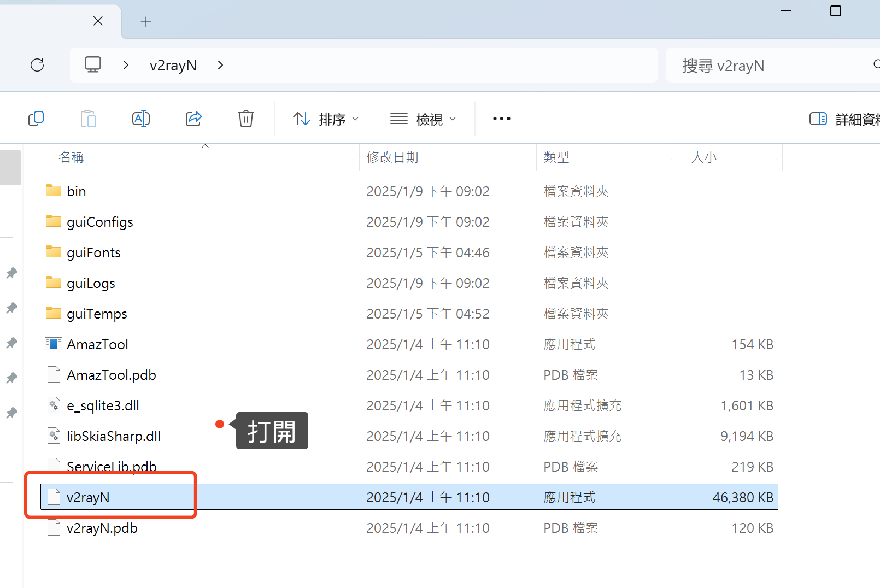Click 2025/1/5 下午 04:46 date cell
This screenshot has height=588, width=880.
coord(428,252)
